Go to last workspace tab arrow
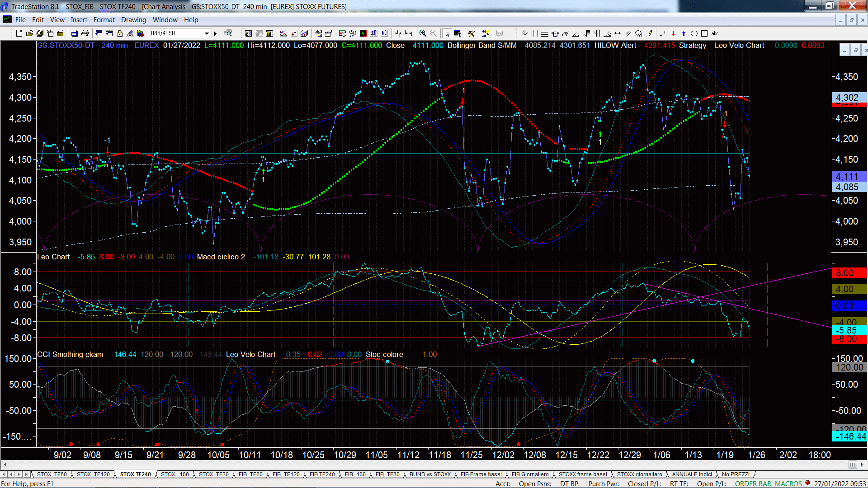This screenshot has height=488, width=868. [27, 474]
